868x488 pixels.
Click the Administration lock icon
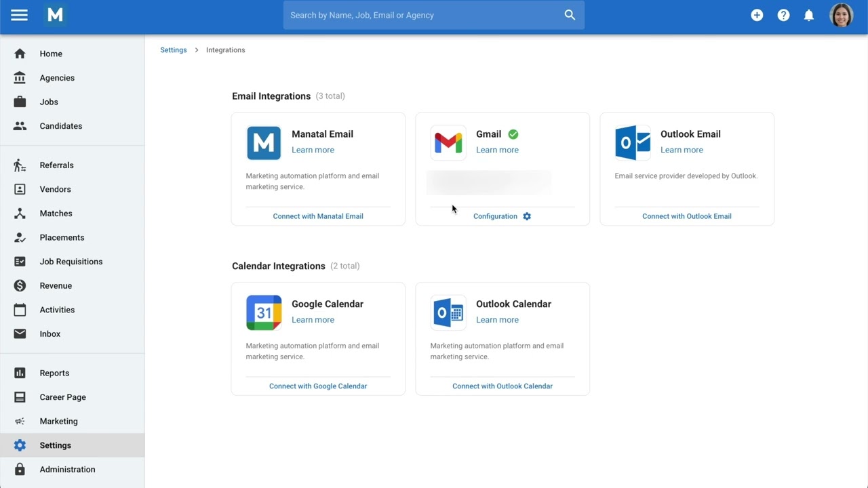point(20,470)
